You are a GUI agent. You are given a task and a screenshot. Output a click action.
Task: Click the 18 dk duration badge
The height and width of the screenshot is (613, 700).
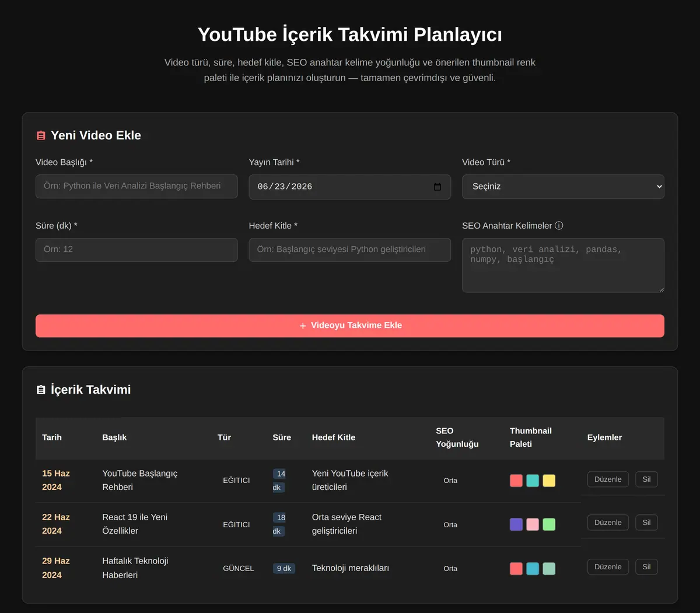[280, 524]
